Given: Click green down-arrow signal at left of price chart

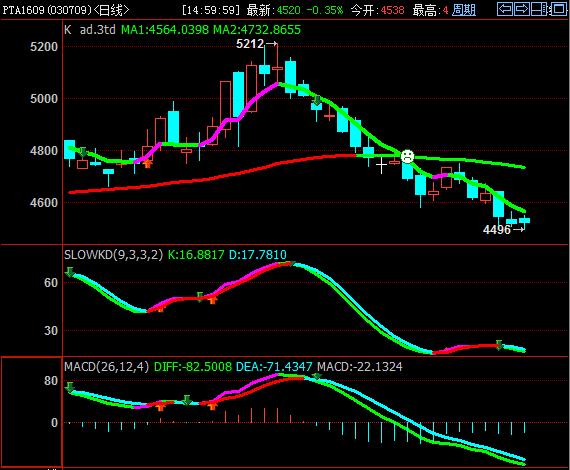Looking at the screenshot, I should 83,152.
